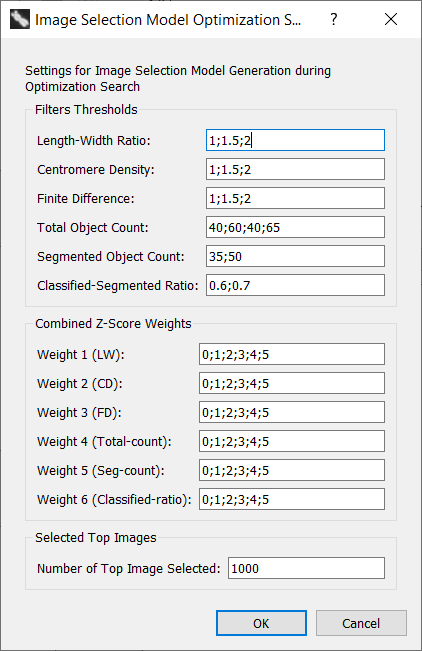This screenshot has width=422, height=651.
Task: Click the Weight 5 (Seg-count) input
Action: 292,470
